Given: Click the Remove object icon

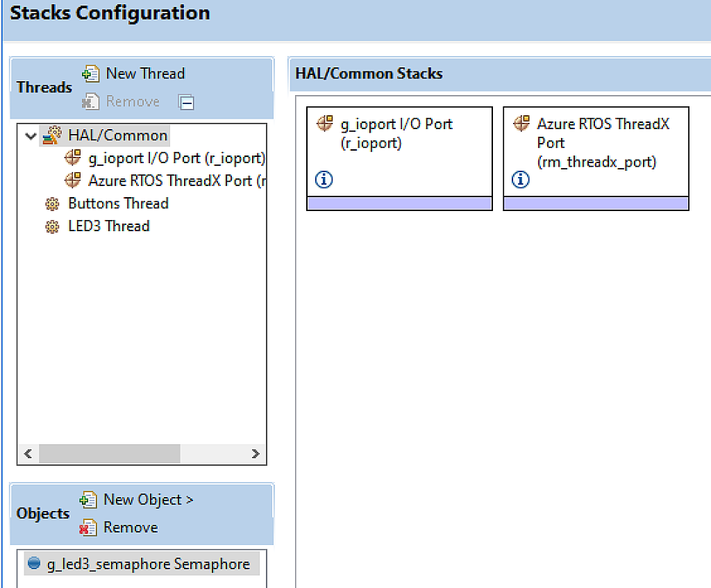Looking at the screenshot, I should (x=88, y=527).
